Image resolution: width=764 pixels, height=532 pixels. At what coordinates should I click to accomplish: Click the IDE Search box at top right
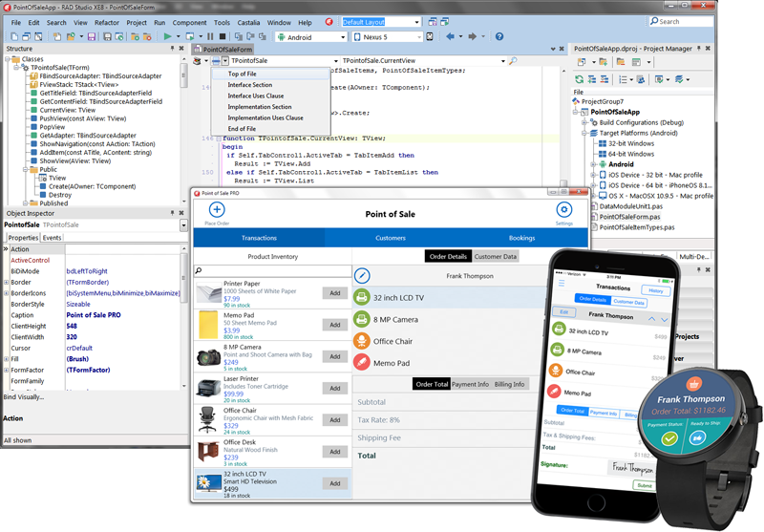[x=682, y=21]
